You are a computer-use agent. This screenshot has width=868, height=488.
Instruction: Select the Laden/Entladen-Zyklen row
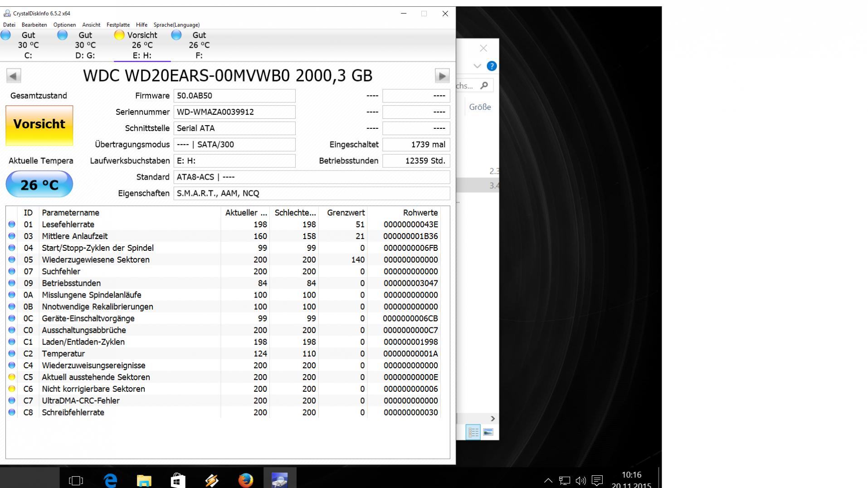click(x=223, y=342)
